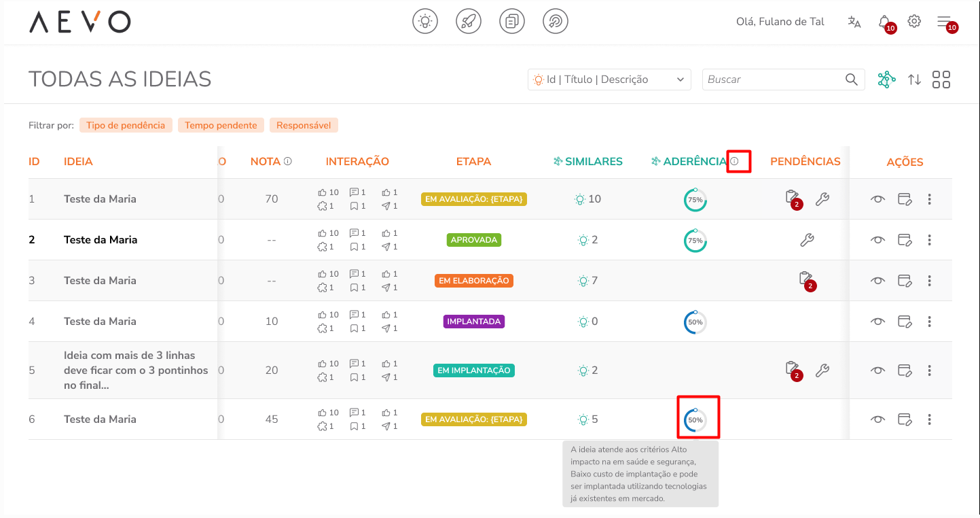Click the info icon next to NOTA

[288, 161]
